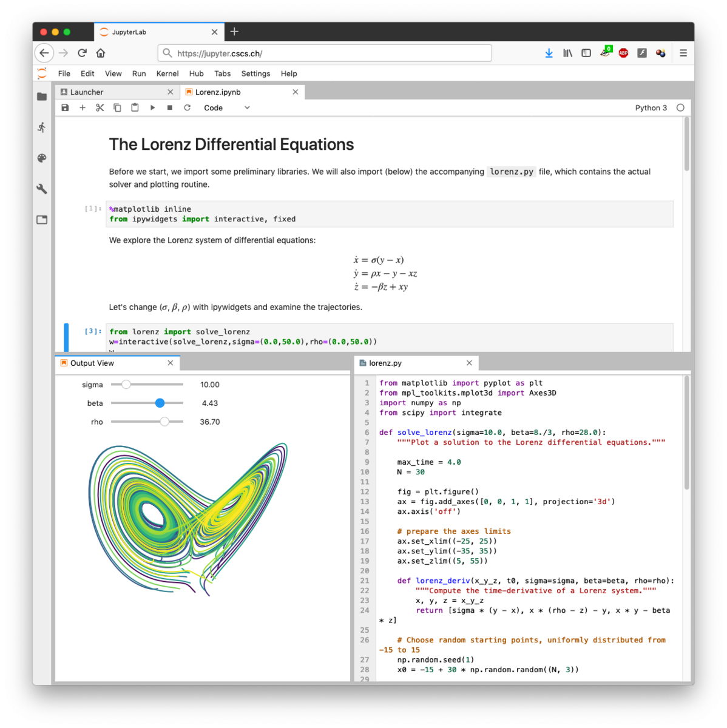Open the open tabs sidebar icon

point(42,220)
